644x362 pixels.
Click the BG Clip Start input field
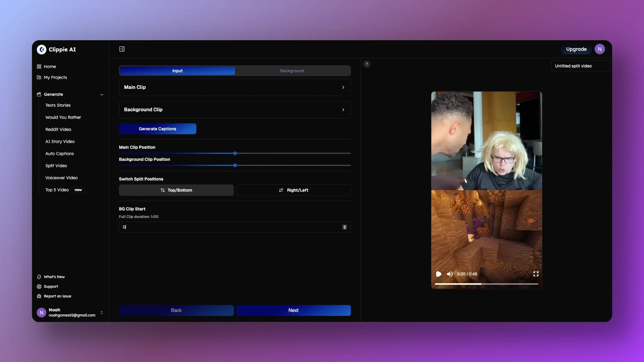click(x=235, y=227)
